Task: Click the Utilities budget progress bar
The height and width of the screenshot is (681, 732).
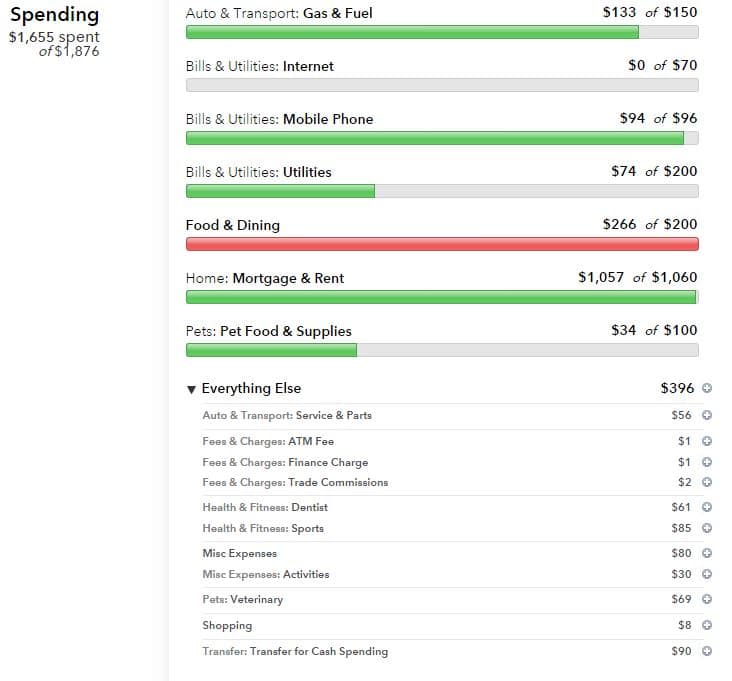Action: (442, 191)
